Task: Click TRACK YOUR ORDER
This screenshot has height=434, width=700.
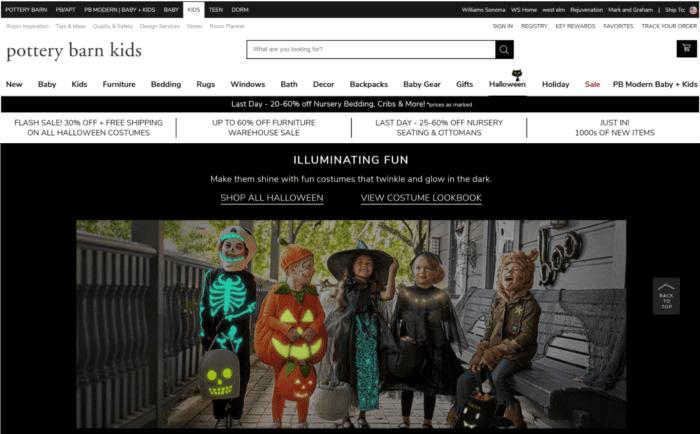Action: tap(669, 26)
